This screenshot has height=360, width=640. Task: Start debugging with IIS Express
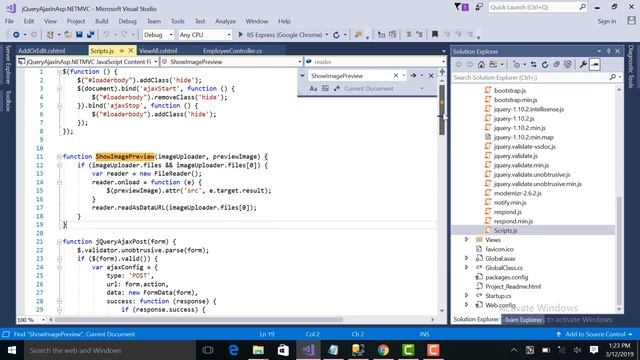tap(280, 35)
